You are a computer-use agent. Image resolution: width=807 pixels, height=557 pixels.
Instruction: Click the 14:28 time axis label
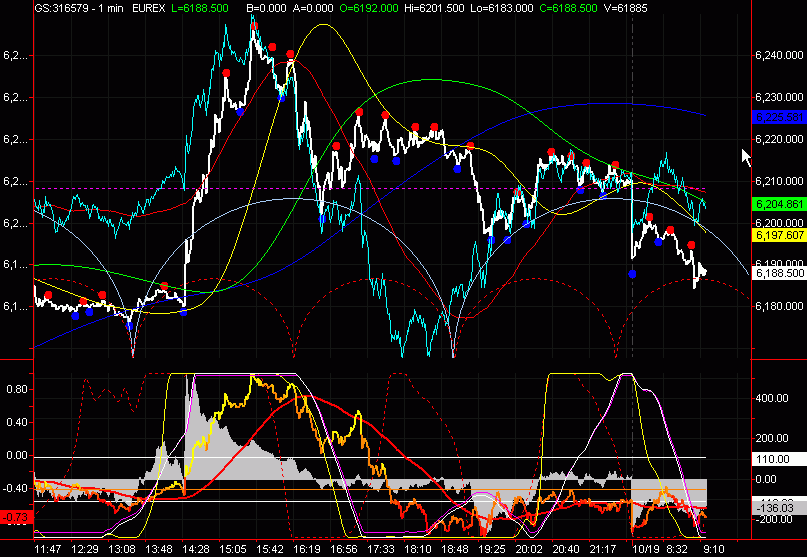196,549
